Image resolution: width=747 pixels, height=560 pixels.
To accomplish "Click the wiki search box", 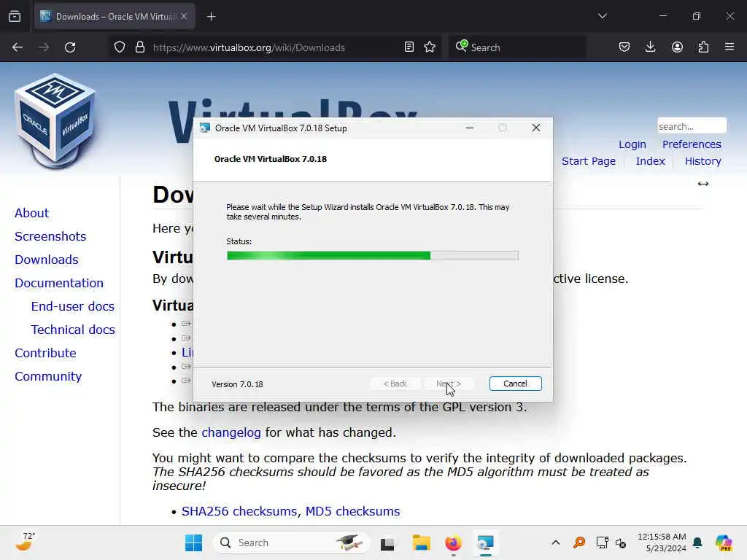I will [692, 126].
